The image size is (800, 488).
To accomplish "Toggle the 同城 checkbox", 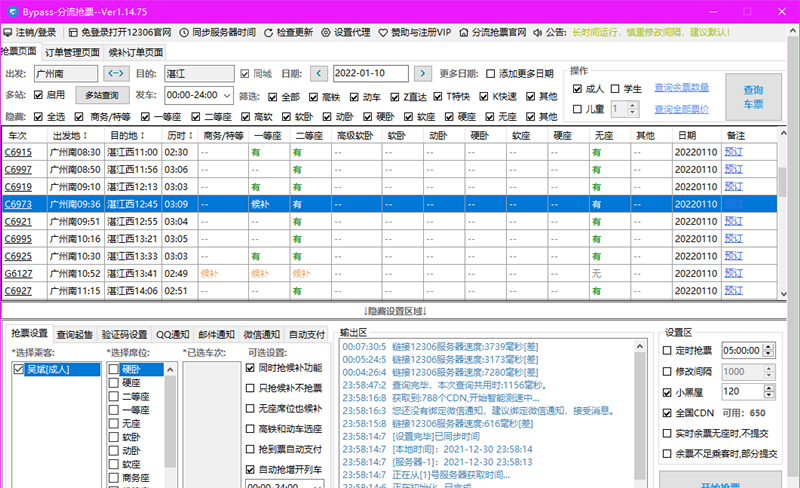I will [x=245, y=74].
